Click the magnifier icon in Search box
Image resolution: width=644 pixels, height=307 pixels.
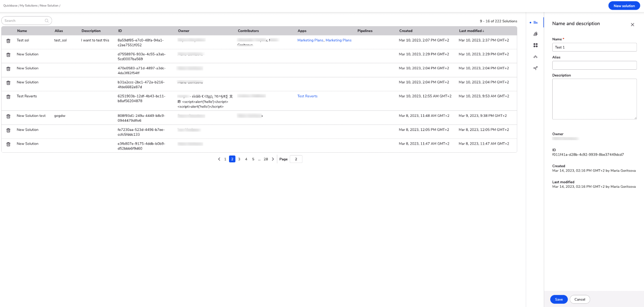click(x=47, y=21)
